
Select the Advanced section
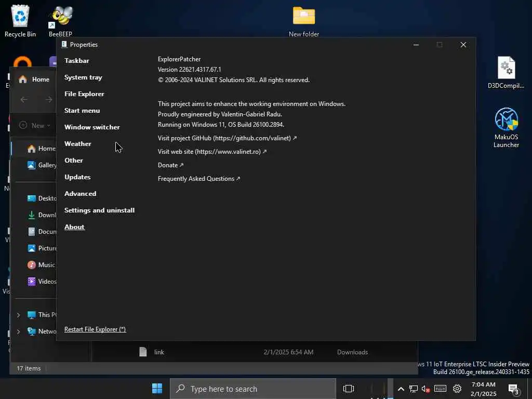pos(81,194)
